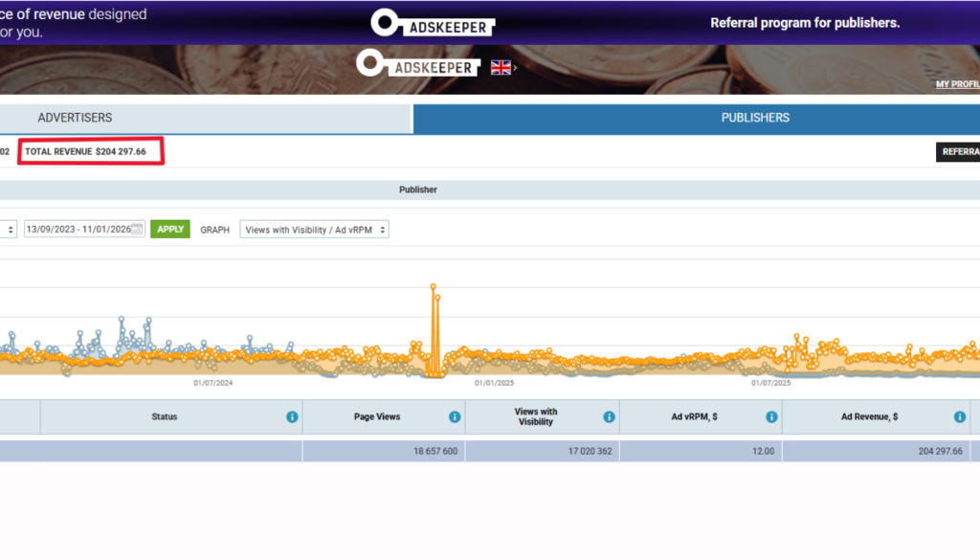Select the PUBLISHERS tab

754,118
